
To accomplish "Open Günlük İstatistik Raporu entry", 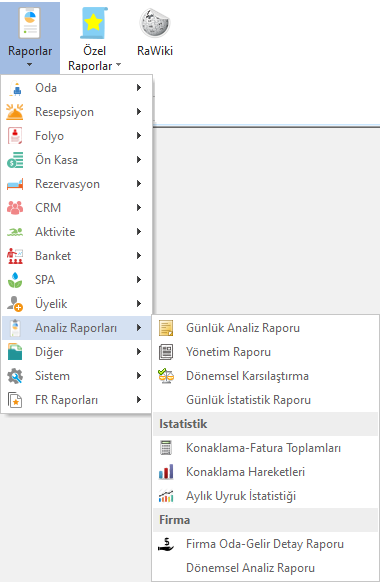I will (266, 400).
